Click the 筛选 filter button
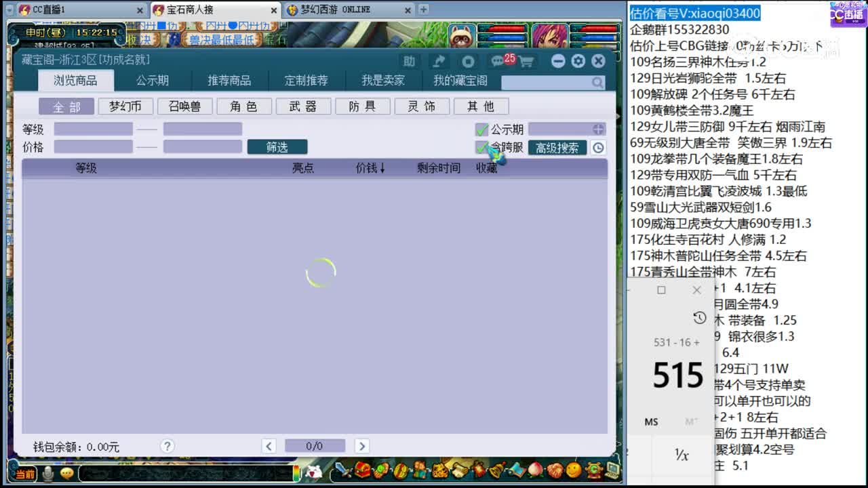Screen dimensions: 868x488 pos(277,147)
